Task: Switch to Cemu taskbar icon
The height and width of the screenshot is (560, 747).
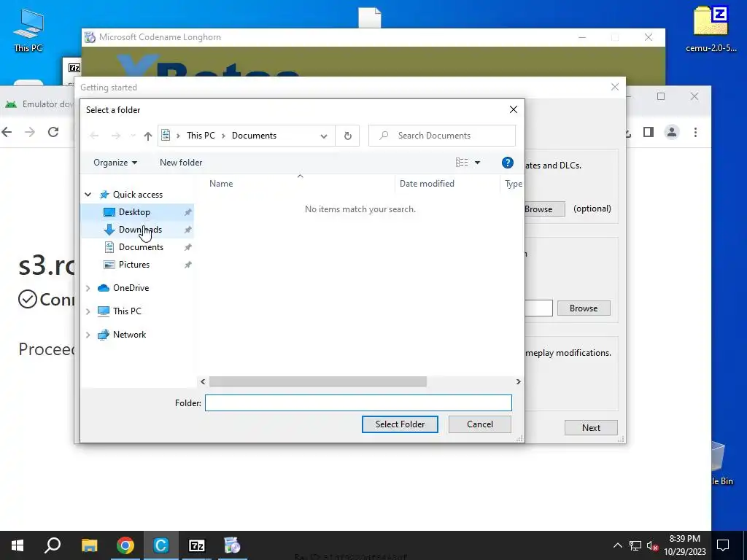Action: pyautogui.click(x=161, y=545)
